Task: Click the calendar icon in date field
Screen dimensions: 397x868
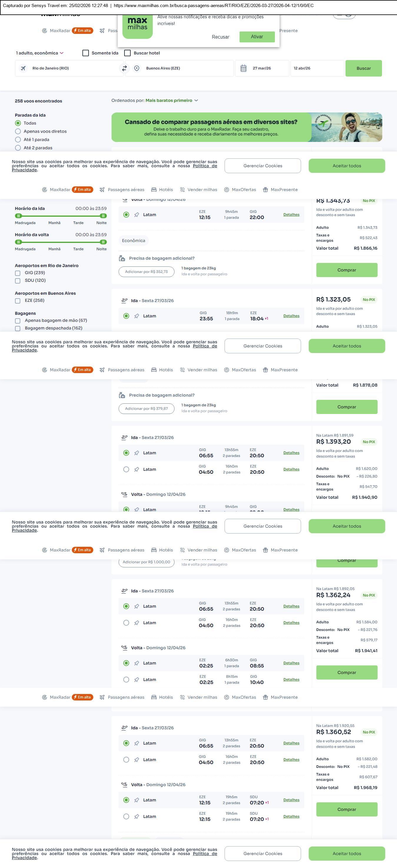Action: (243, 68)
